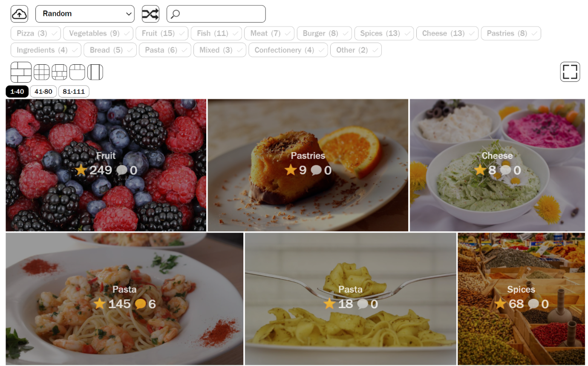Screen dimensions: 588x366
Task: Choose the mosaic mixed-tile layout icon
Action: click(x=60, y=72)
